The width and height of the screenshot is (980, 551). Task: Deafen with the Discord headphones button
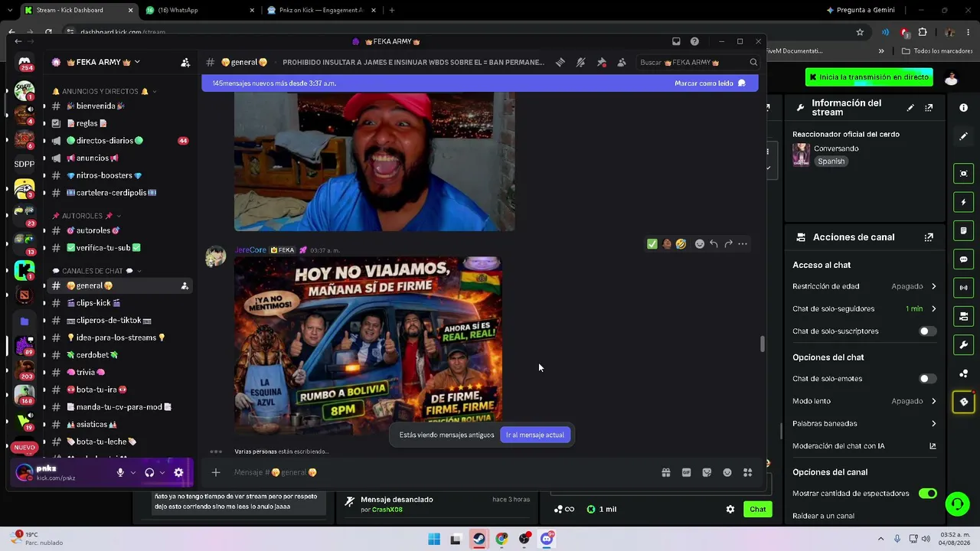[149, 473]
